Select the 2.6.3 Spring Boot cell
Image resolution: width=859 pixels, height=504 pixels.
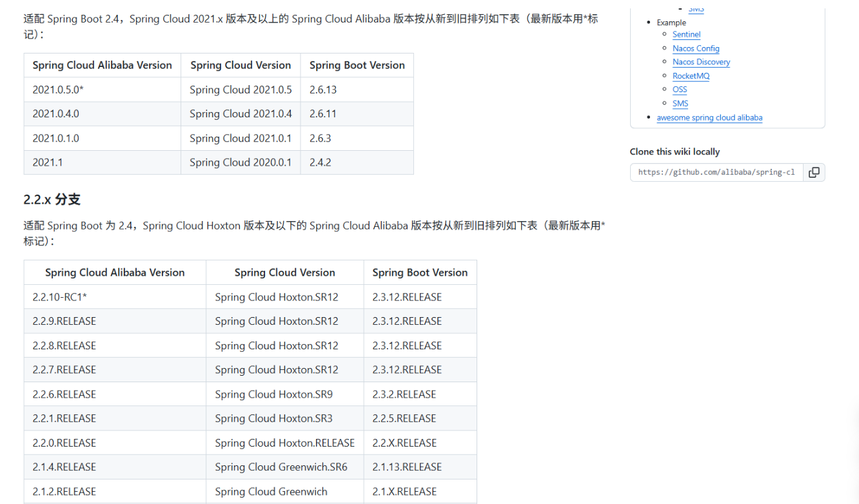pyautogui.click(x=357, y=139)
